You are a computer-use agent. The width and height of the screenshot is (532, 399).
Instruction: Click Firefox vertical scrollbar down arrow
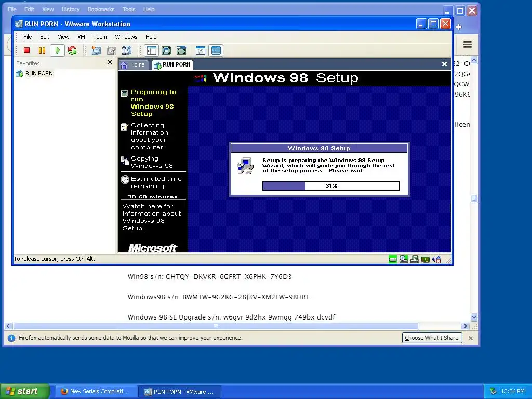474,317
